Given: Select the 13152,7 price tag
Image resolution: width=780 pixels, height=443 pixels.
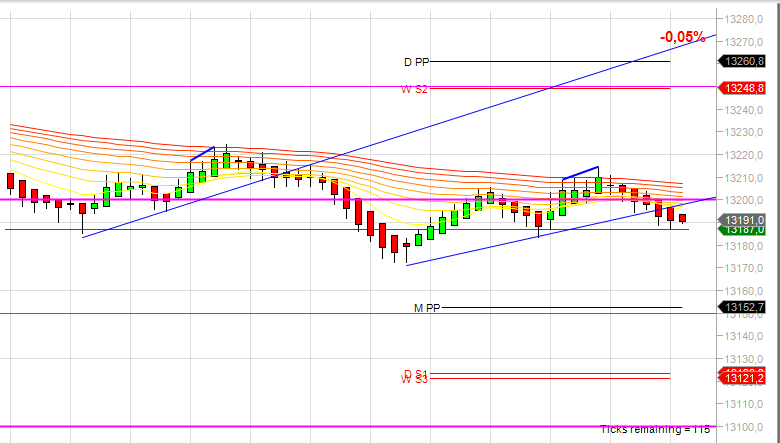Looking at the screenshot, I should pyautogui.click(x=741, y=307).
